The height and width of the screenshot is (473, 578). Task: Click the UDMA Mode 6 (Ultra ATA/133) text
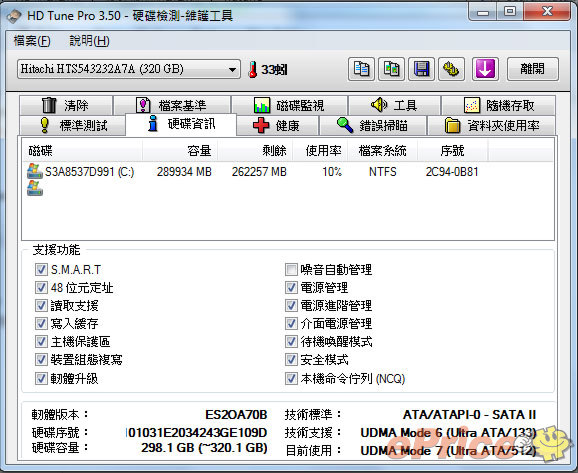pos(448,432)
